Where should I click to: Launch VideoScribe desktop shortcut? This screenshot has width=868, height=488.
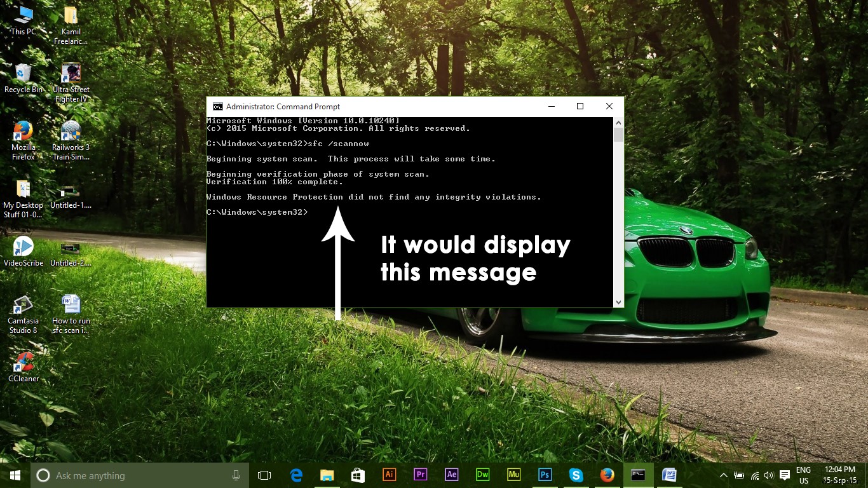point(24,252)
